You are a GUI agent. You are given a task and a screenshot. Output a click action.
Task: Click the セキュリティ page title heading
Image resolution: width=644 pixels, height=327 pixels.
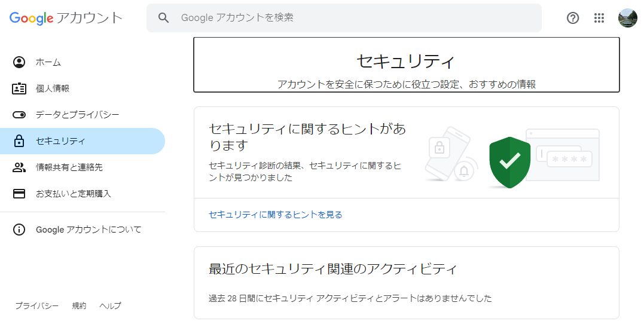pyautogui.click(x=406, y=62)
